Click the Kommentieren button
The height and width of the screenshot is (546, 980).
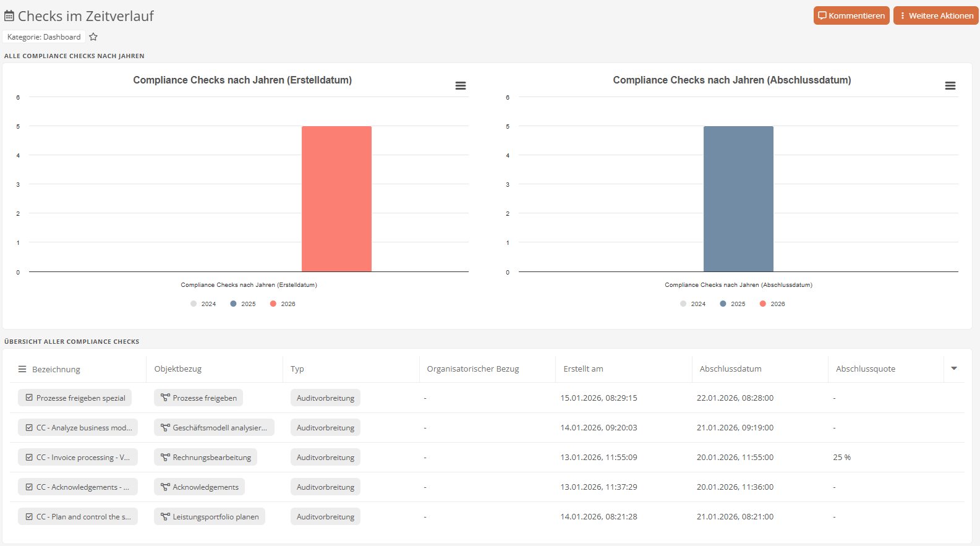coord(851,16)
